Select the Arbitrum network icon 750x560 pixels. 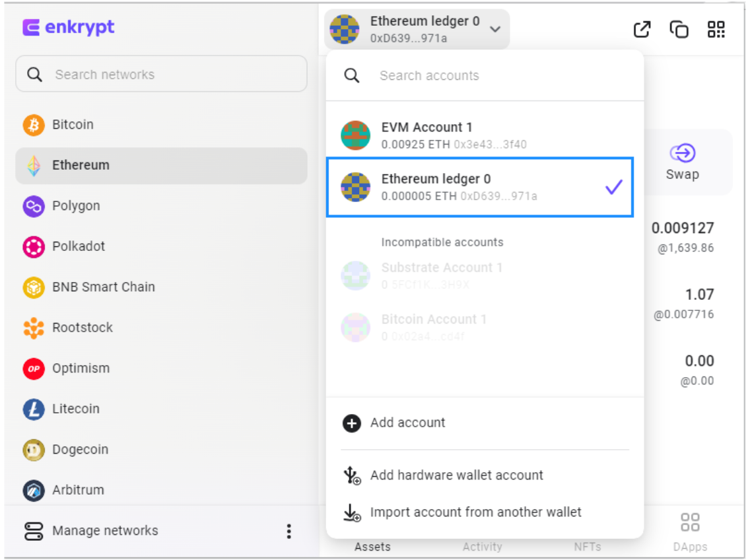click(34, 491)
